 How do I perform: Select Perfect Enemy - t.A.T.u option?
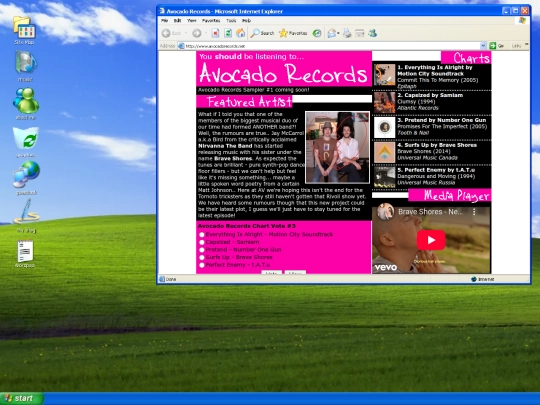coord(202,265)
